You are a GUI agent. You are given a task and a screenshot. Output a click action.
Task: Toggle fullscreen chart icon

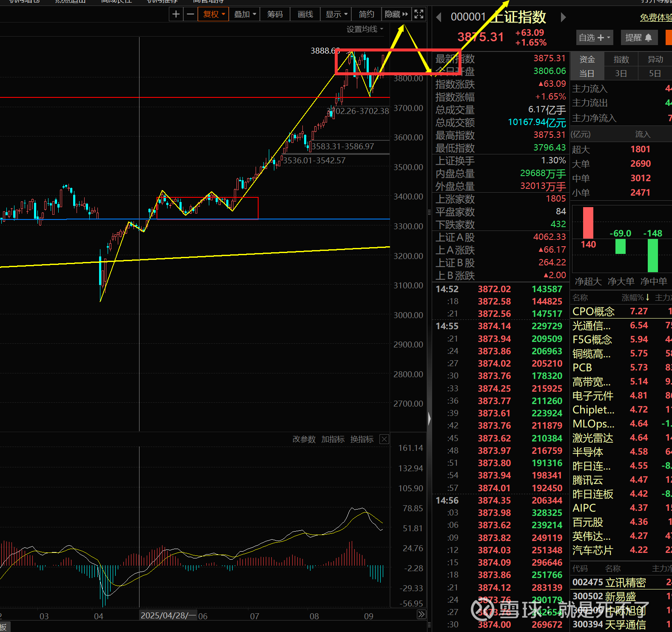coord(419,14)
